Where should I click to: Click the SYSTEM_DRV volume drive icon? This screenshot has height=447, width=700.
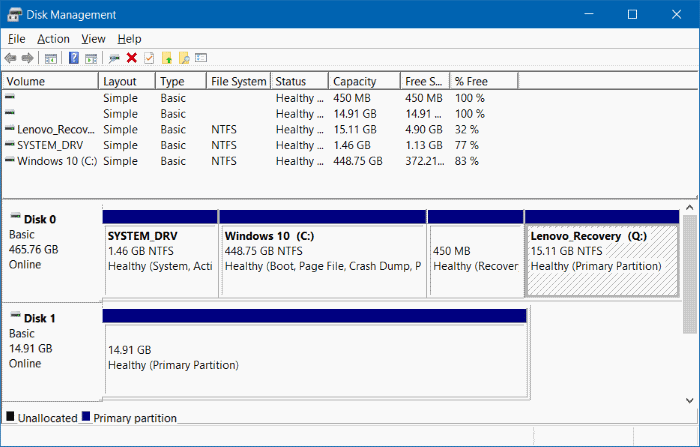coord(10,144)
